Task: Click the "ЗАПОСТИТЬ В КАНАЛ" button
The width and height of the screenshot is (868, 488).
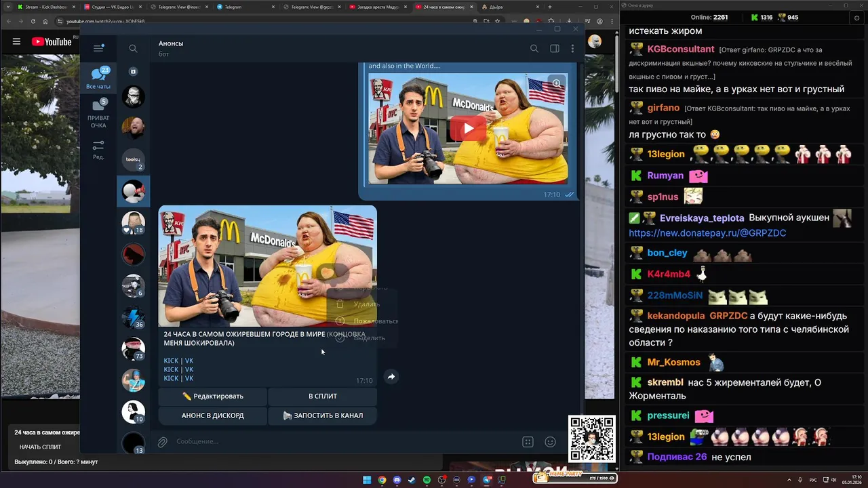Action: (323, 415)
